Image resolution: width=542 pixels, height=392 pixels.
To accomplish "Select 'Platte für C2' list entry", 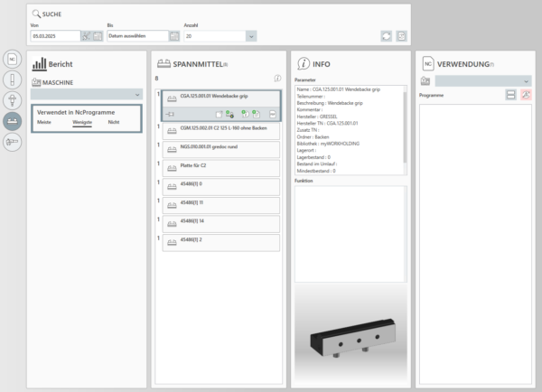I will pos(221,167).
